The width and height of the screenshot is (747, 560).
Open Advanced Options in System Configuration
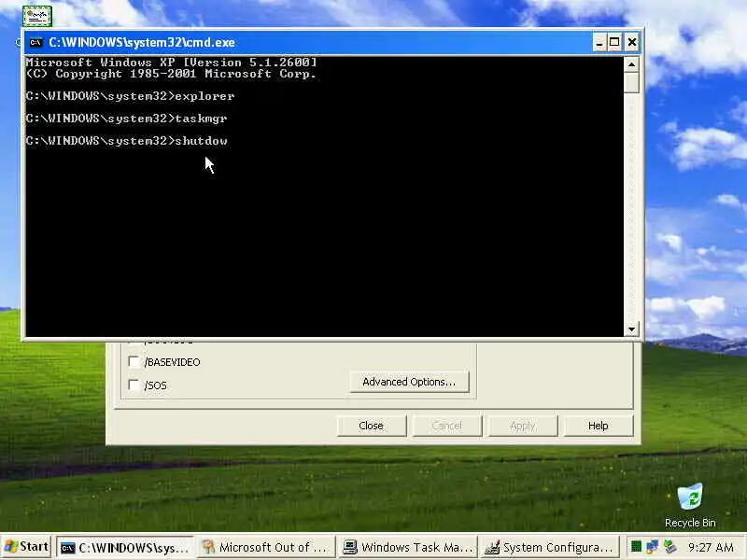point(409,382)
